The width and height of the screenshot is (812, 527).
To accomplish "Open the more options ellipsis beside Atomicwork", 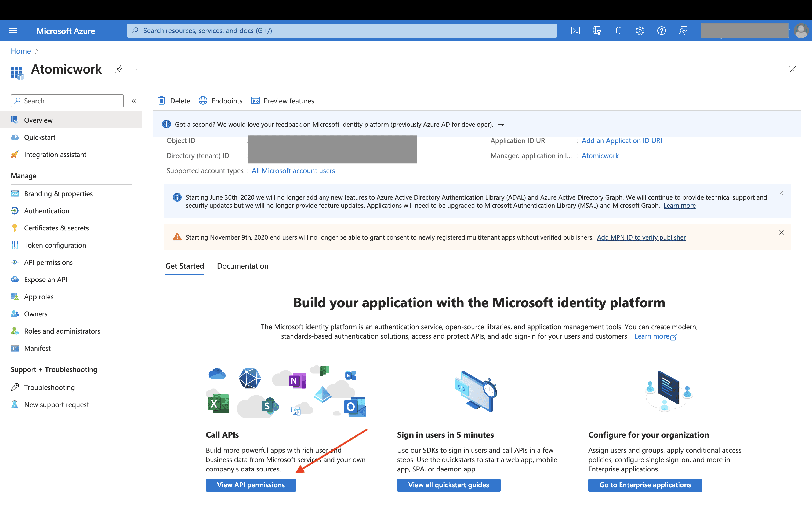I will click(x=136, y=69).
